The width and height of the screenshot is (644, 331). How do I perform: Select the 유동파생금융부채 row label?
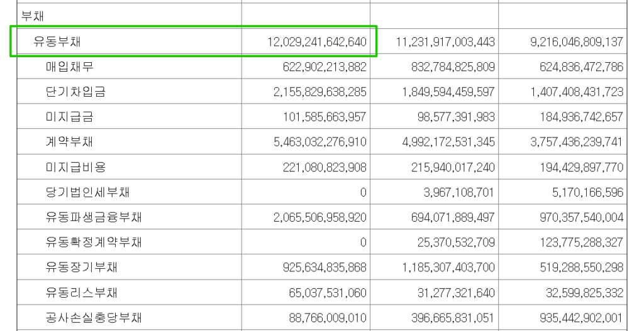(x=94, y=217)
